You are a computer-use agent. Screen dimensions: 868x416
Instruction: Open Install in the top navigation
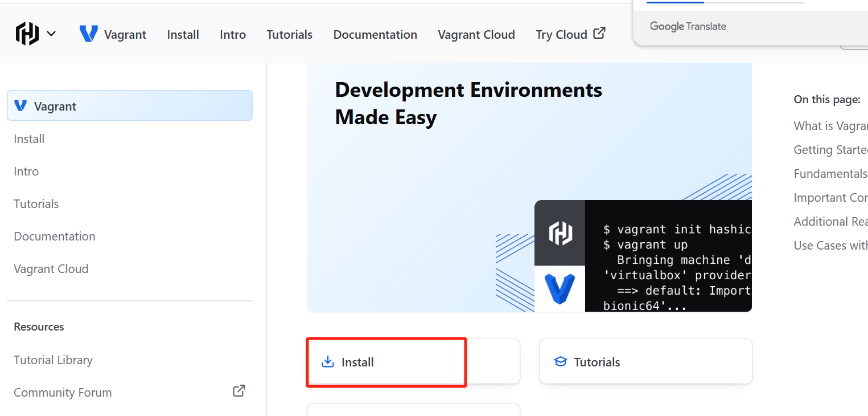point(183,35)
